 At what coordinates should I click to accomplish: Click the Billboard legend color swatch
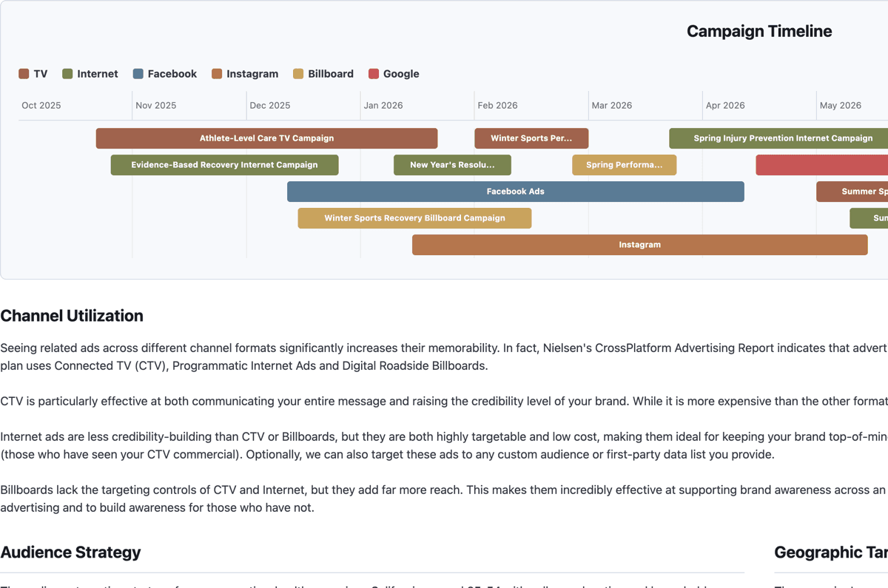point(298,74)
